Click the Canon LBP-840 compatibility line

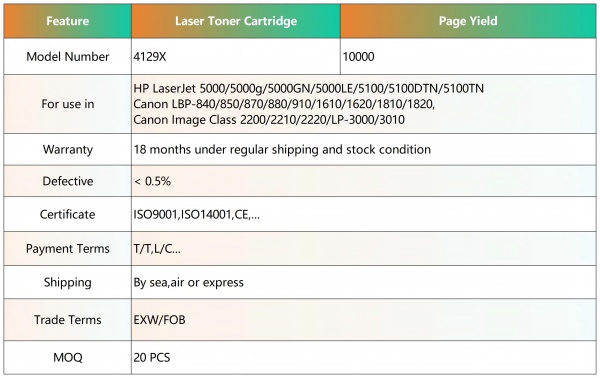click(x=284, y=104)
